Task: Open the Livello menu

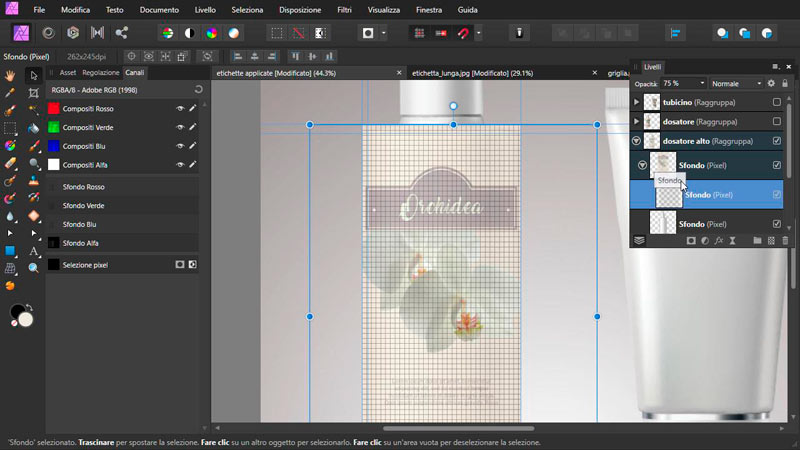Action: (205, 10)
